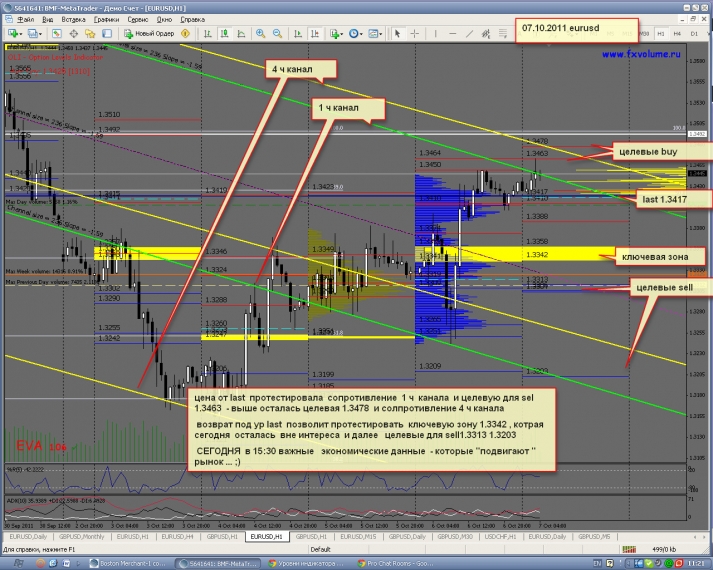Set timeframe to D1
Image resolution: width=713 pixels, height=570 pixels.
coord(694,34)
